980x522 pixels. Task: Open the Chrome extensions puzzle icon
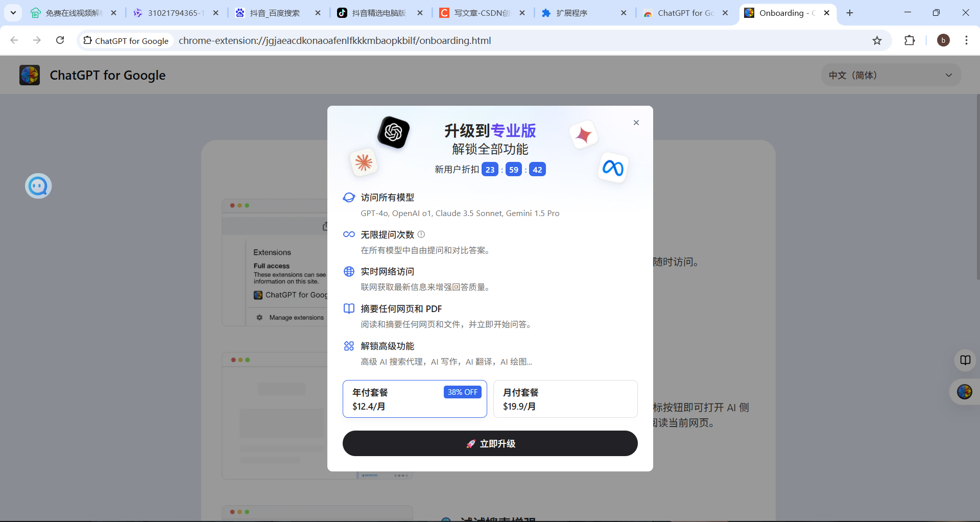point(910,40)
